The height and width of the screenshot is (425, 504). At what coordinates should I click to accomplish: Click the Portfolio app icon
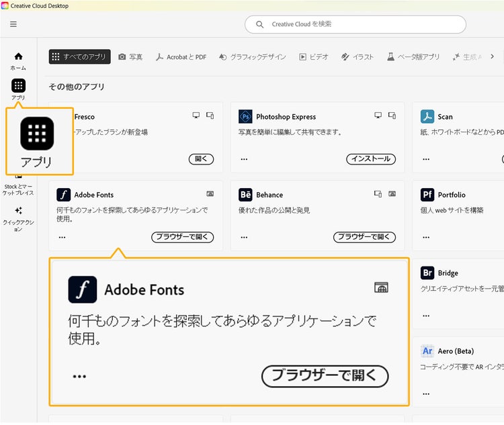[x=427, y=195]
